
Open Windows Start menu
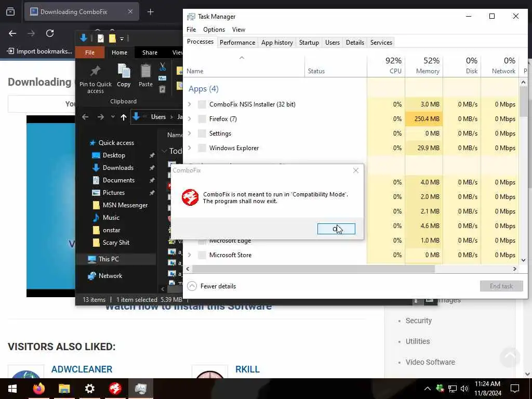(12, 388)
